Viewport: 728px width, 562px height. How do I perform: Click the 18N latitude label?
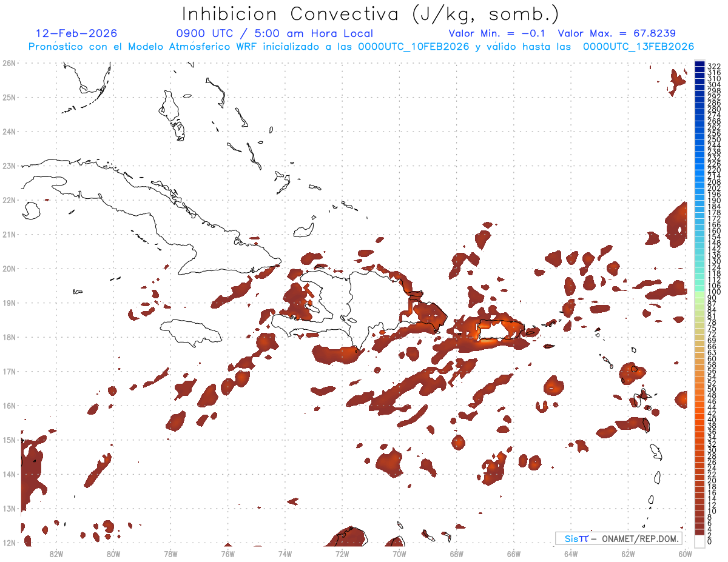click(9, 337)
